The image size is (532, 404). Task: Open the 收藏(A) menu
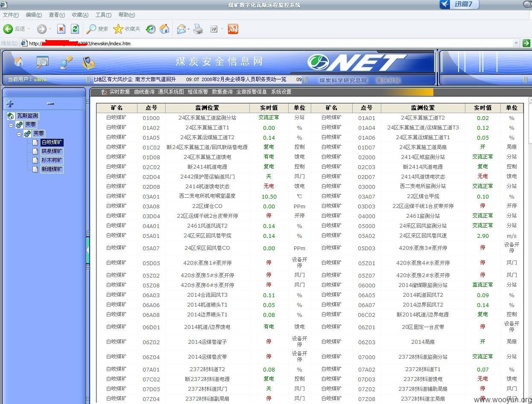[80, 15]
